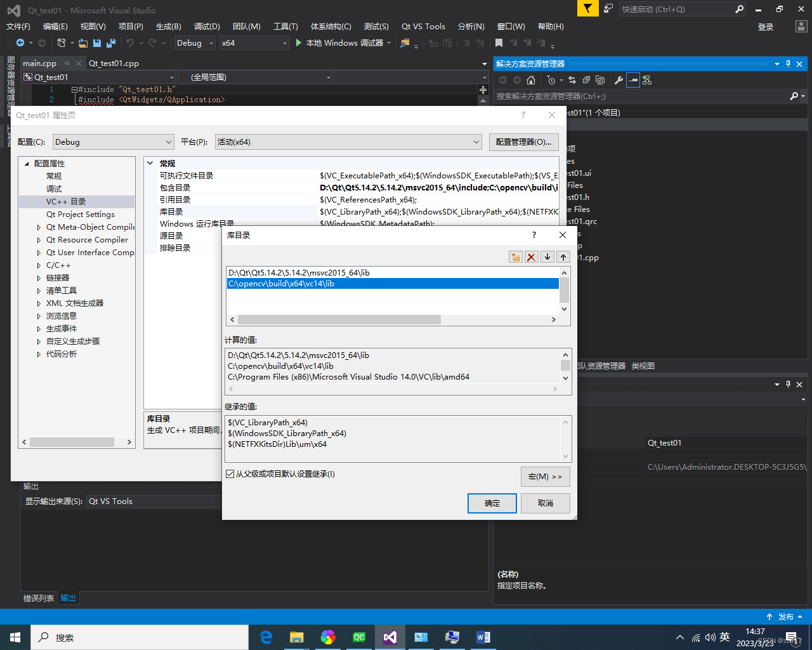Move the selected path up
The height and width of the screenshot is (650, 812).
tap(563, 256)
